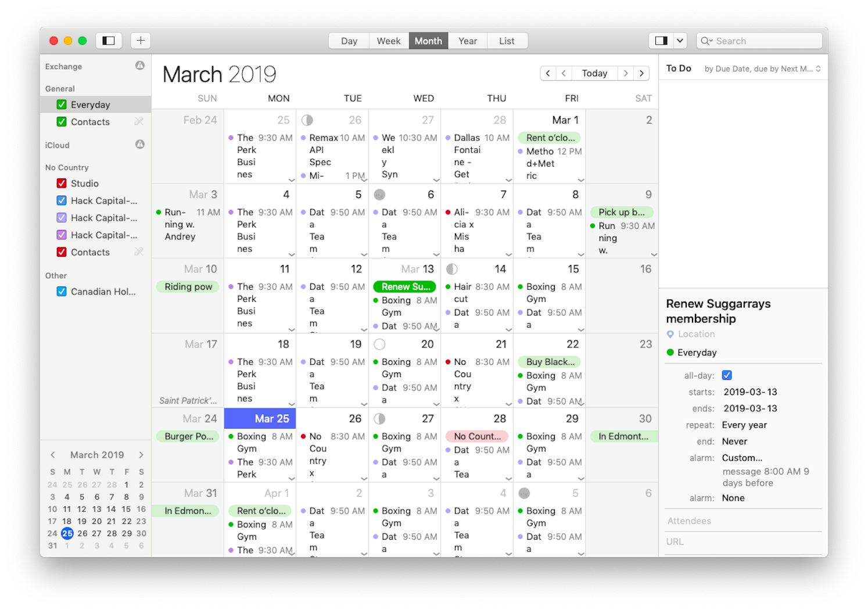Open the Every year repeat dropdown
The width and height of the screenshot is (868, 610).
click(744, 425)
